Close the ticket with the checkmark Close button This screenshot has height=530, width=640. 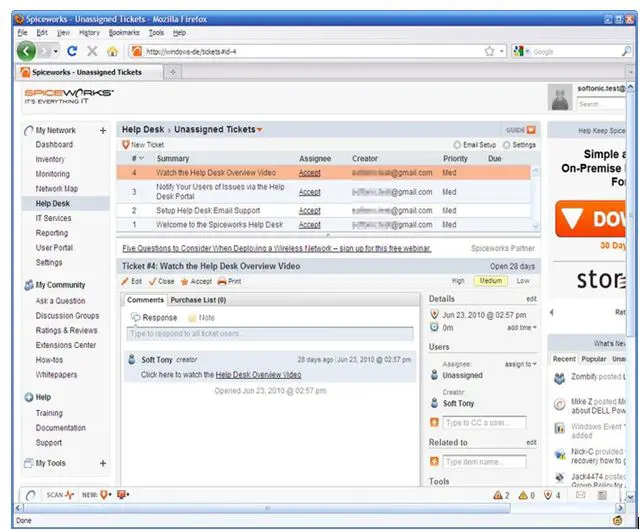click(162, 281)
